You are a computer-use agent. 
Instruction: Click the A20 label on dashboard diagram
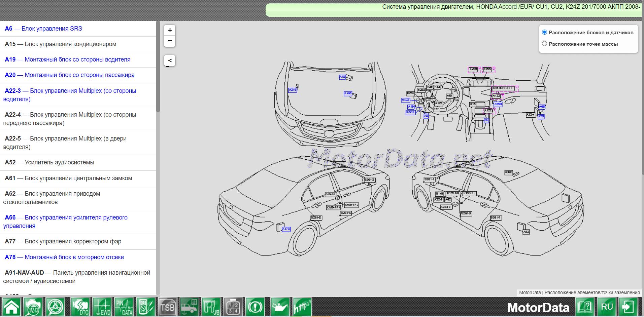click(x=541, y=116)
